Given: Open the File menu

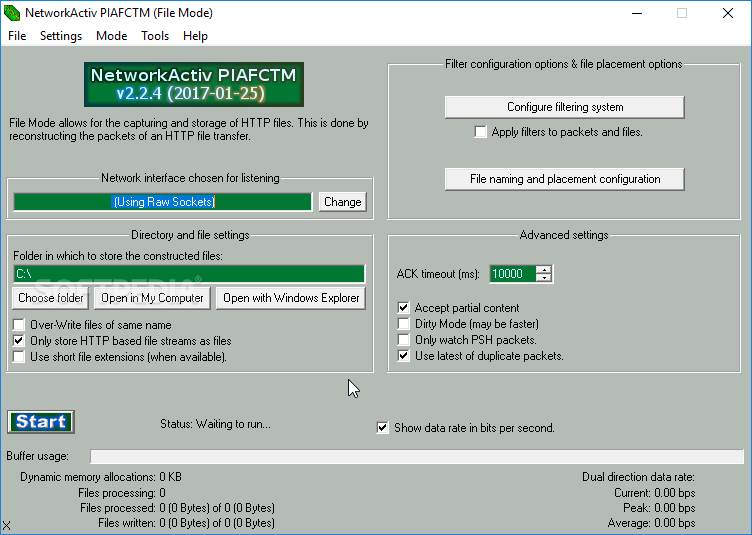Looking at the screenshot, I should (17, 36).
